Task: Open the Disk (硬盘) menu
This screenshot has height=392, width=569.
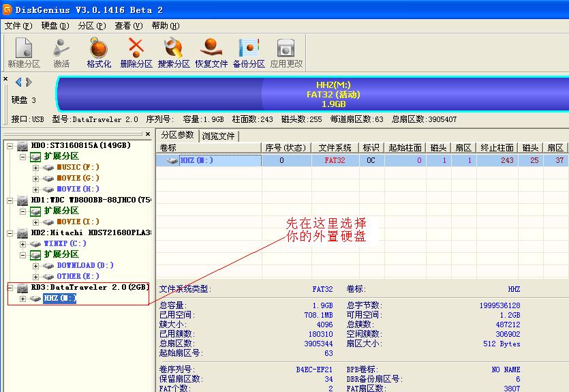Action: [x=55, y=26]
